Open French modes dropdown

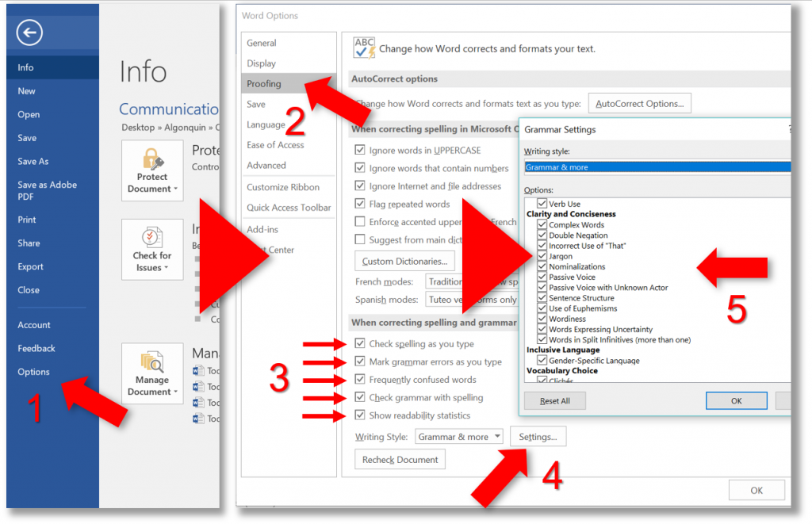point(471,281)
